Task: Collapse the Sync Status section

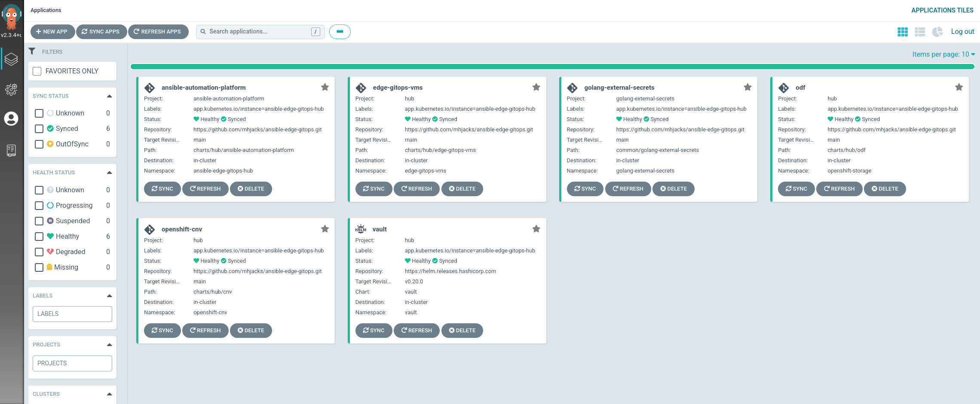Action: pos(109,96)
